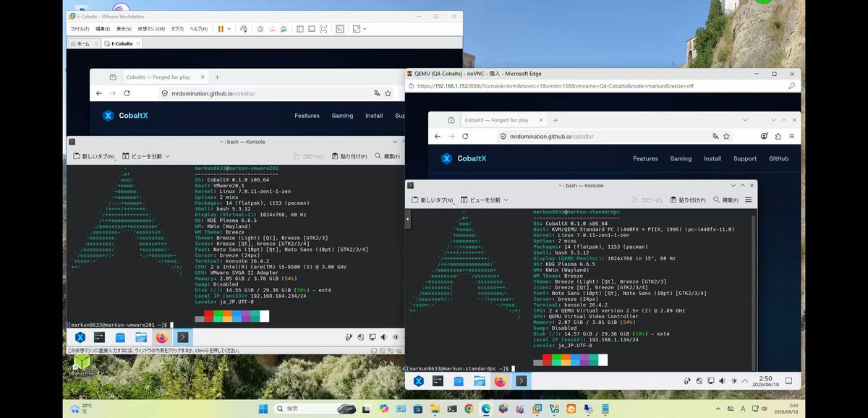Revert to snapshot icon in VMware toolbar
The height and width of the screenshot is (418, 868).
pos(272,29)
